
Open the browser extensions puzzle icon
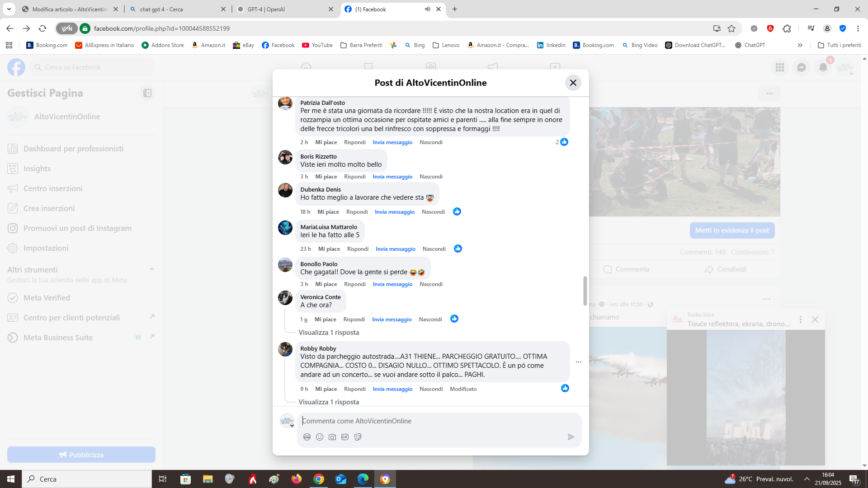(x=787, y=28)
